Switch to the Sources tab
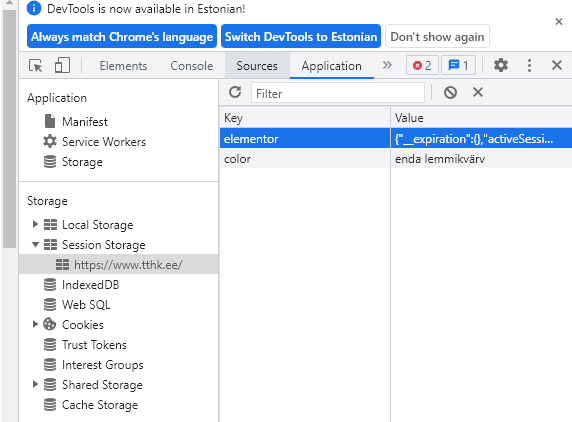The image size is (572, 422). (257, 66)
